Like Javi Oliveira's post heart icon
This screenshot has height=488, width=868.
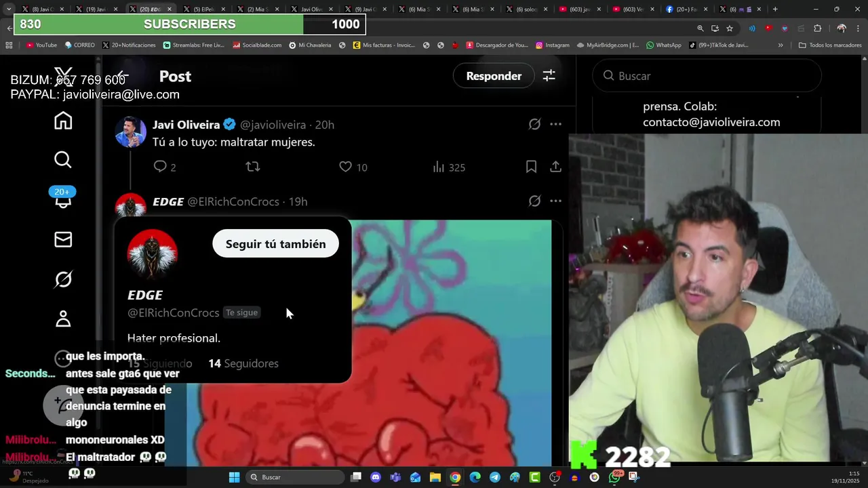point(345,167)
